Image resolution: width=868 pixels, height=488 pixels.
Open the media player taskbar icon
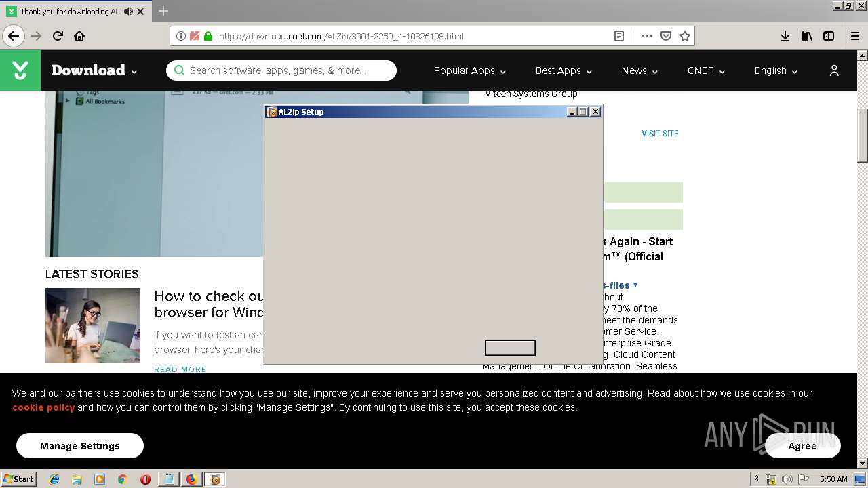click(x=100, y=479)
